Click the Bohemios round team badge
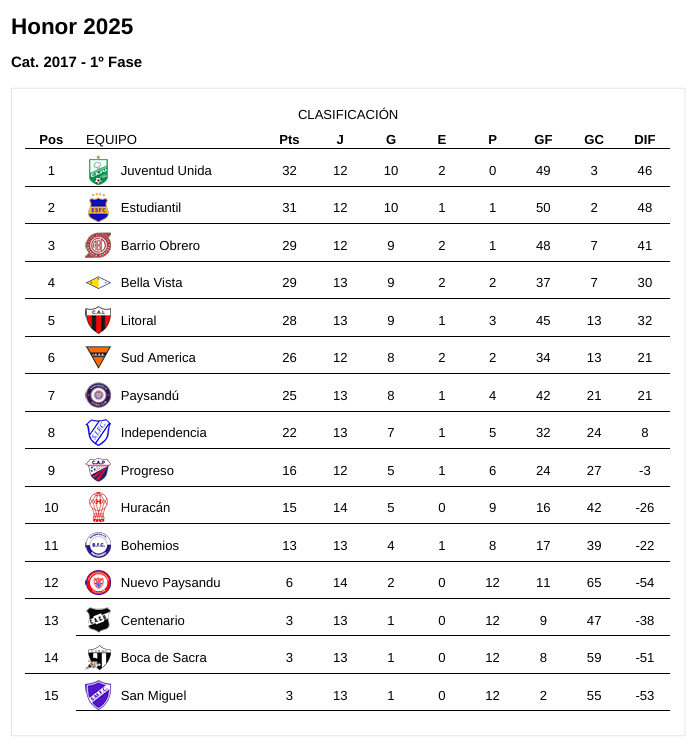Image resolution: width=694 pixels, height=748 pixels. pos(98,545)
